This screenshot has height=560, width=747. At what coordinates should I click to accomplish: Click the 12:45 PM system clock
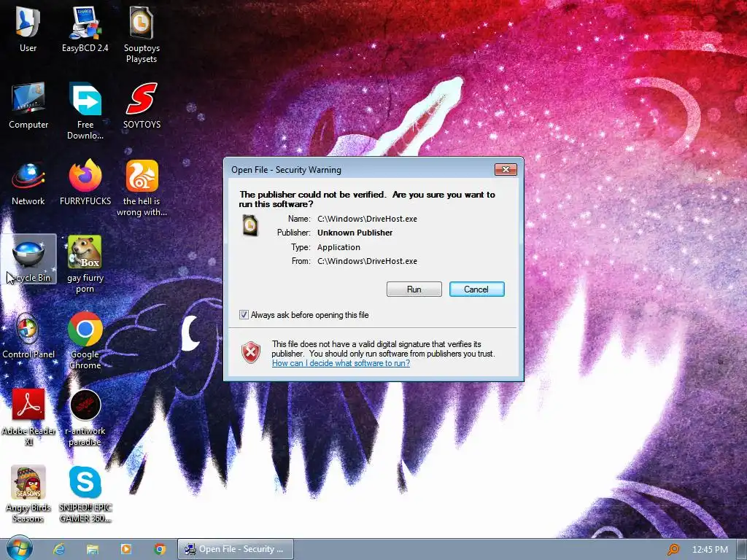[x=710, y=550]
